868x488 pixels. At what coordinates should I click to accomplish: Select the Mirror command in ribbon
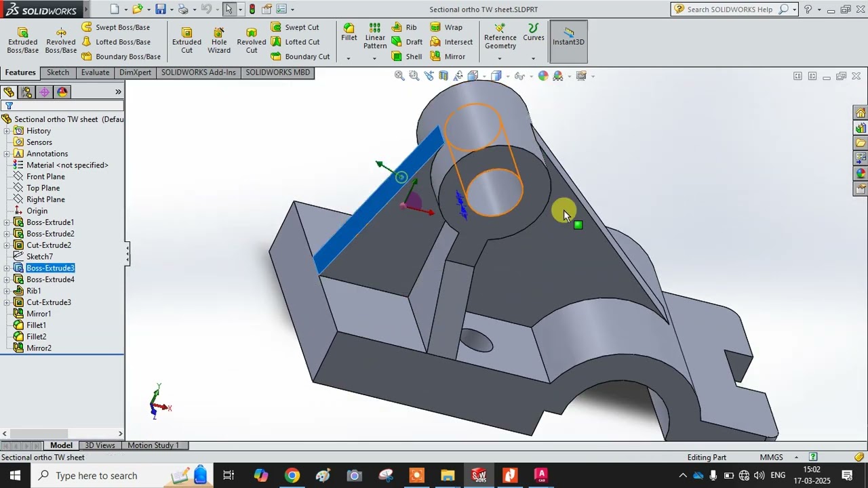click(448, 56)
